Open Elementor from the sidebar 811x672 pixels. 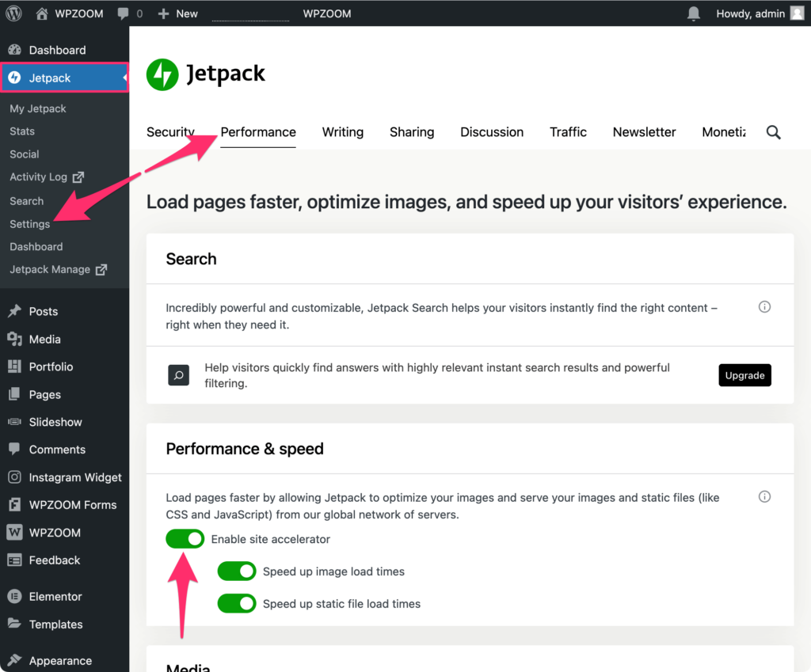55,597
